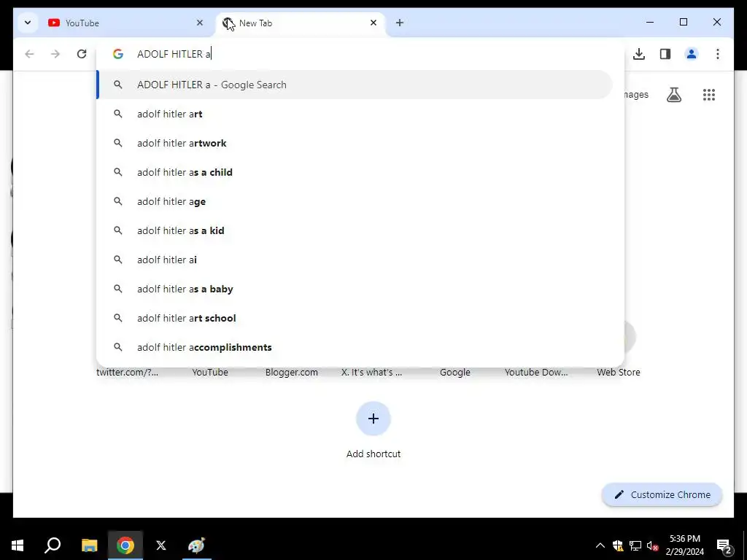
Task: Open the YouTube shortcut label
Action: click(210, 372)
